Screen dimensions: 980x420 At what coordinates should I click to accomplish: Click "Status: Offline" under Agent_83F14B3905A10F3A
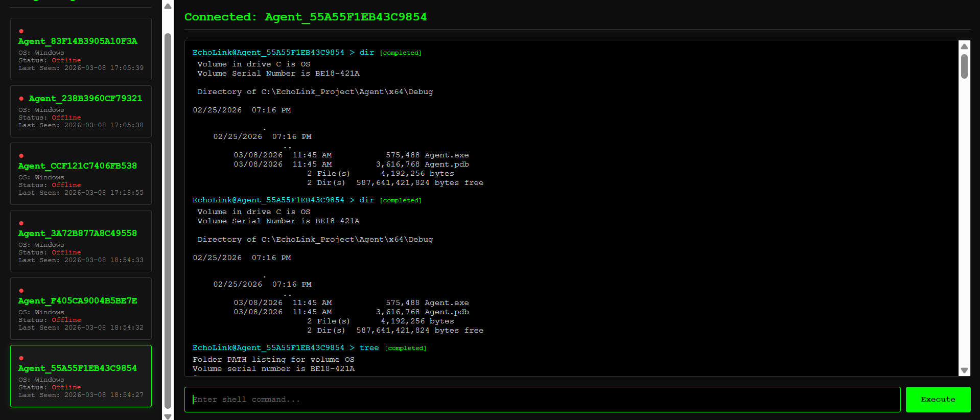(x=50, y=60)
